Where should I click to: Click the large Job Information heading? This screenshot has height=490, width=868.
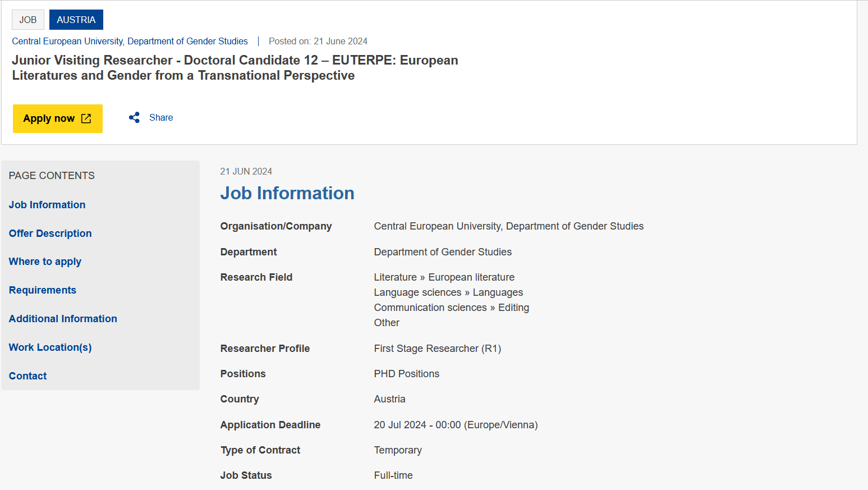click(287, 193)
